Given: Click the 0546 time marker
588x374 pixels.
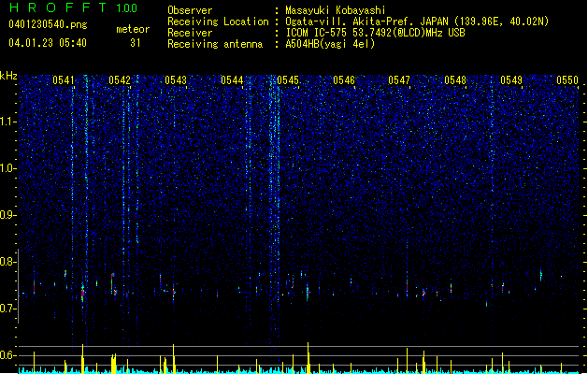Looking at the screenshot, I should 344,80.
